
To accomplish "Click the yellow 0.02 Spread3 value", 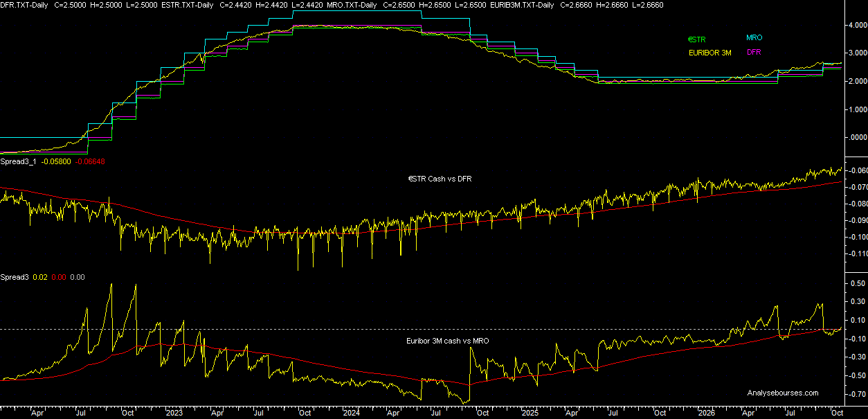I will click(x=42, y=277).
